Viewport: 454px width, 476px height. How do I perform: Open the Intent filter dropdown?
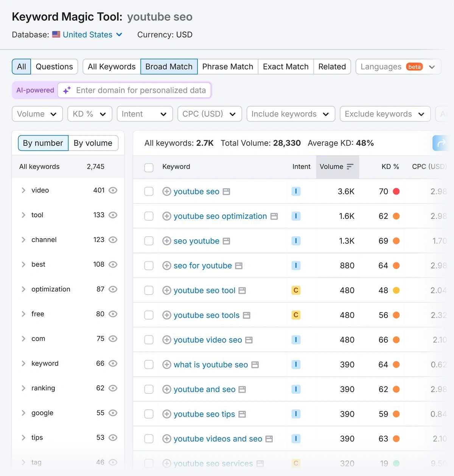click(145, 114)
